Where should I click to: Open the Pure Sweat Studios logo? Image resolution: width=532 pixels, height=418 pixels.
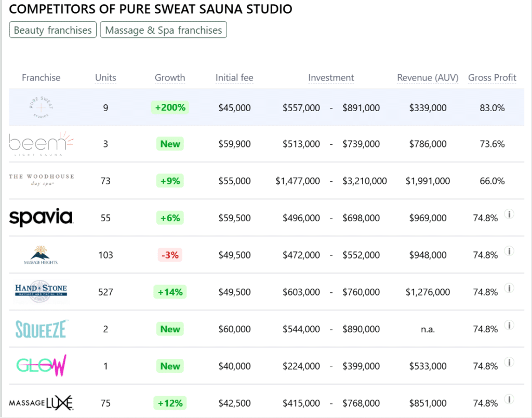pos(41,107)
